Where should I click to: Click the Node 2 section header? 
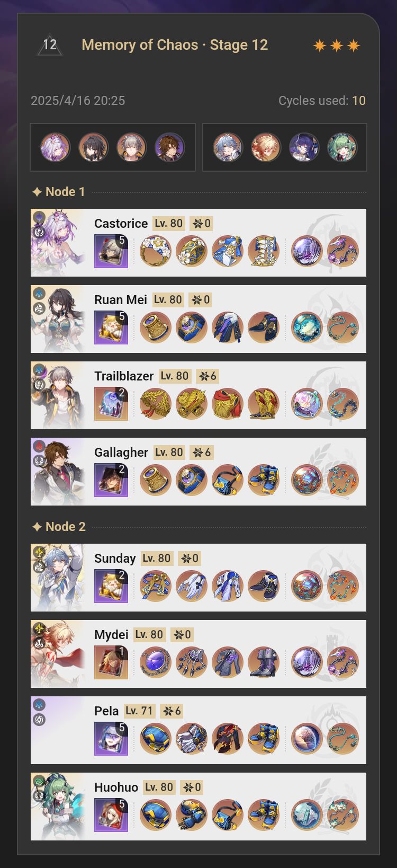click(59, 527)
